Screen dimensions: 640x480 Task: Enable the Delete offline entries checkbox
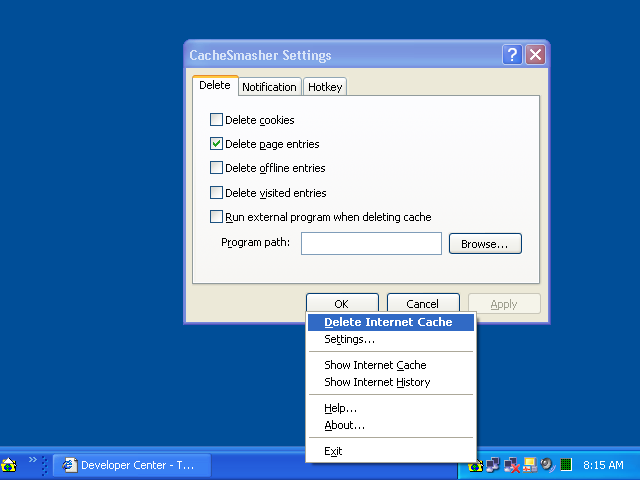pyautogui.click(x=216, y=168)
